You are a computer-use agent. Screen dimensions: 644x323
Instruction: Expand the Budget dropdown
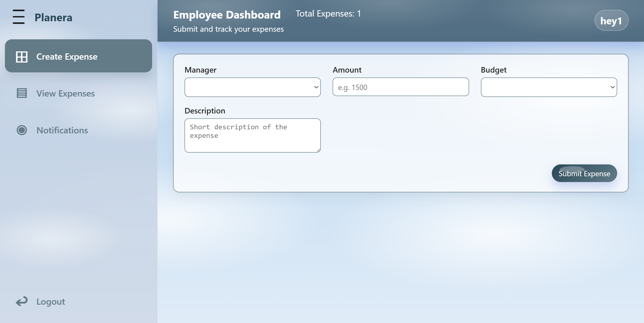(549, 87)
